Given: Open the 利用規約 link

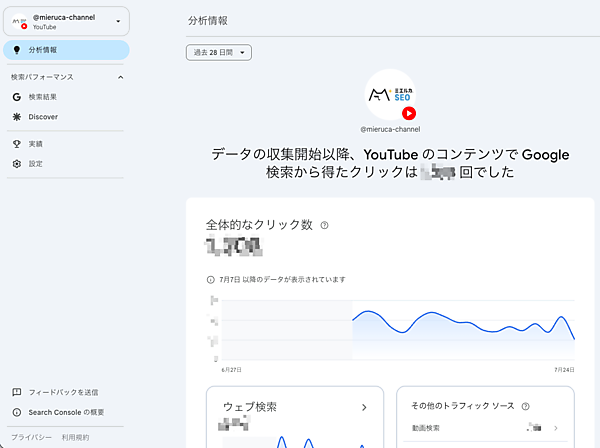Looking at the screenshot, I should click(x=75, y=437).
